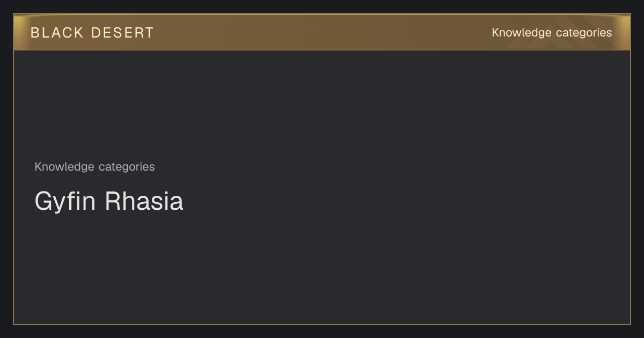Navigate to Knowledge categories from the top bar
The height and width of the screenshot is (338, 644).
[552, 33]
